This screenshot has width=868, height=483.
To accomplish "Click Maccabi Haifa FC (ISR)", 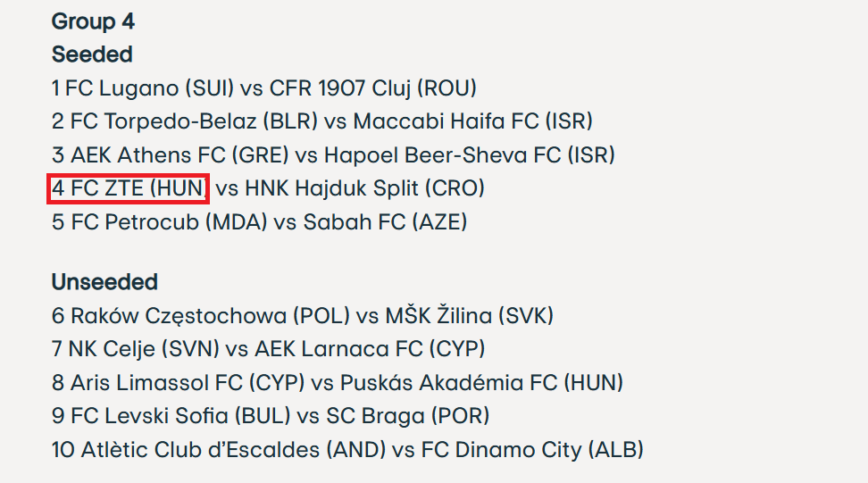I will (x=473, y=121).
